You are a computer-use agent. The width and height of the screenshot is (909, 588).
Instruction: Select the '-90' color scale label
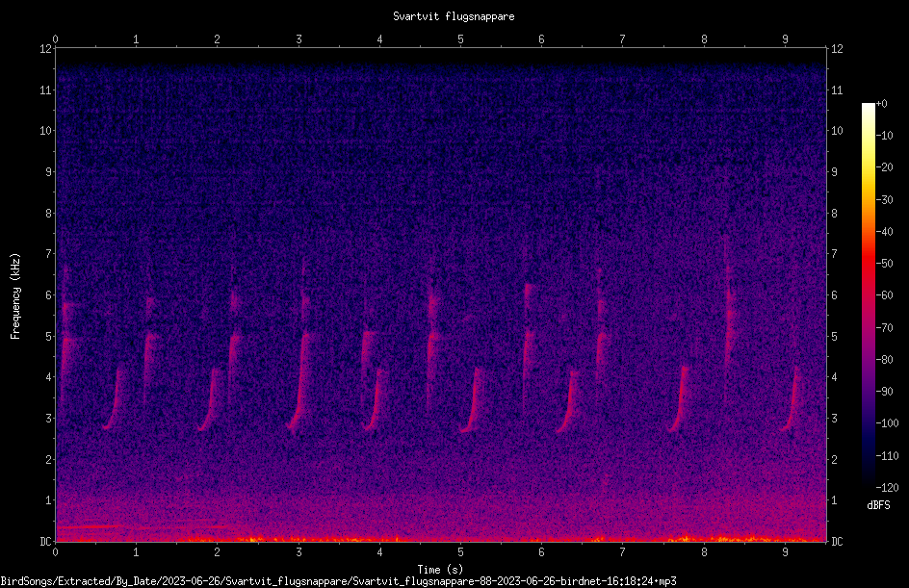(x=885, y=392)
